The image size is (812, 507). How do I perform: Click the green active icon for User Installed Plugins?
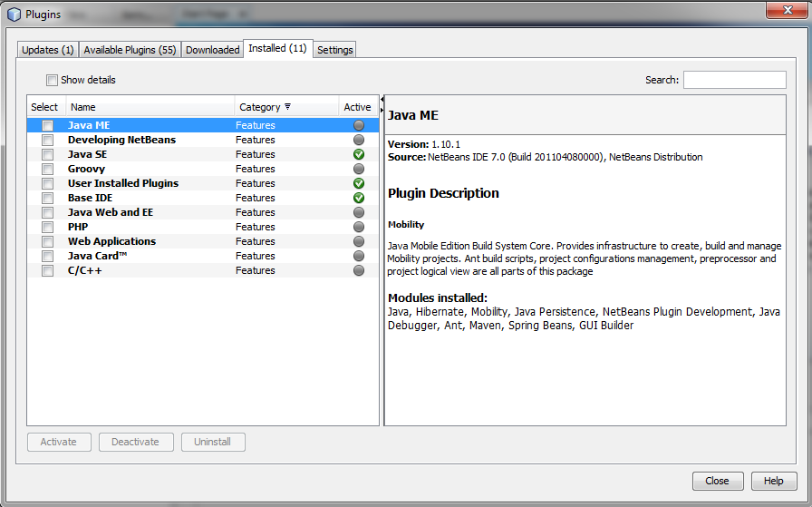358,183
